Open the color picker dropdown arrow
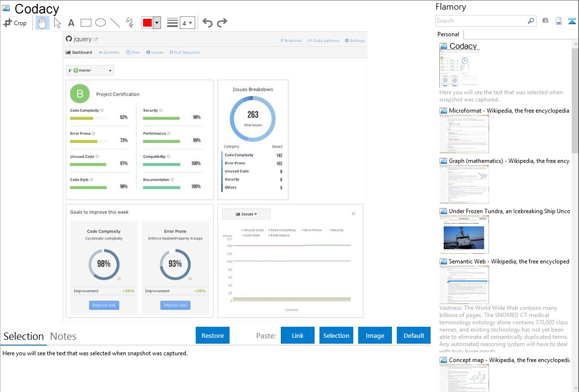The height and width of the screenshot is (392, 579). tap(157, 23)
